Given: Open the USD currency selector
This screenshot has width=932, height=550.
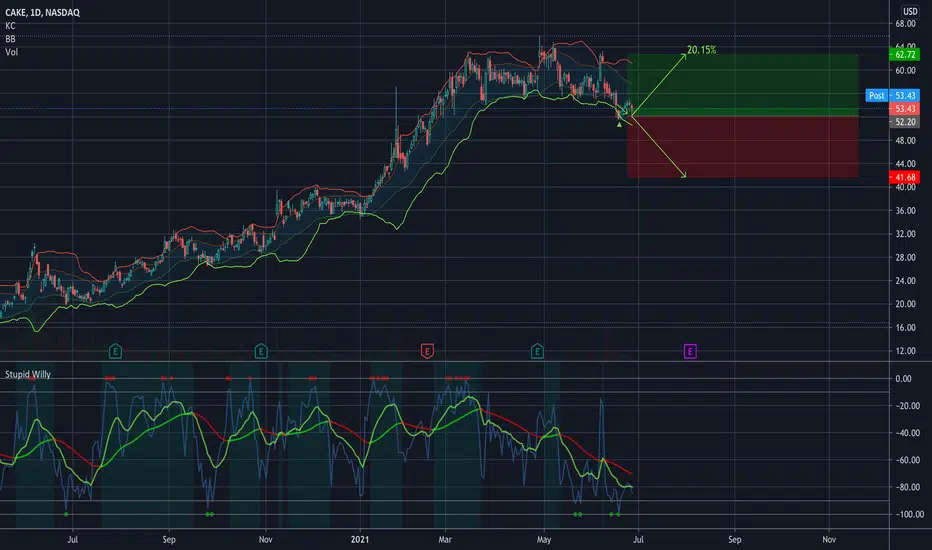Looking at the screenshot, I should tap(910, 11).
